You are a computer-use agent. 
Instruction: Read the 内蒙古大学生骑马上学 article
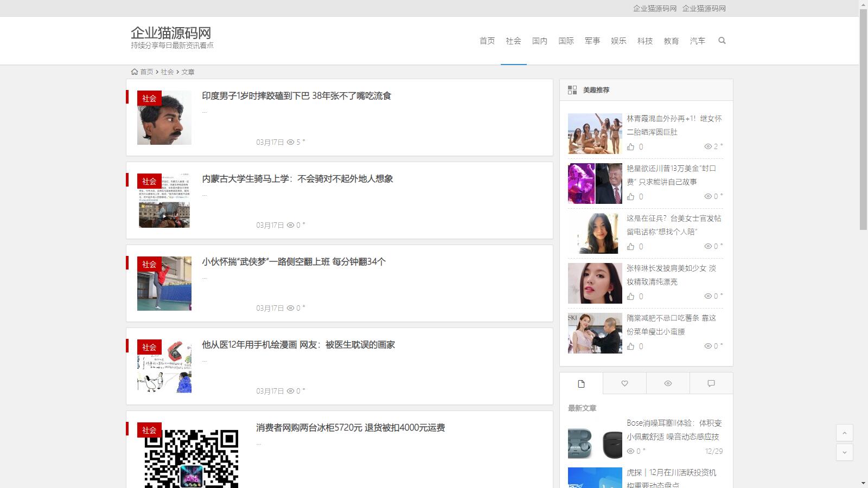click(297, 179)
